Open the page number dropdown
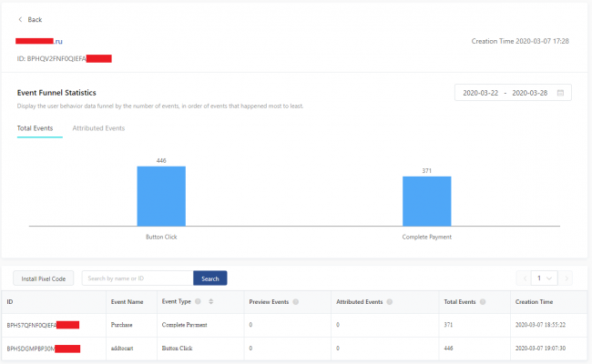The width and height of the screenshot is (592, 364). 545,278
